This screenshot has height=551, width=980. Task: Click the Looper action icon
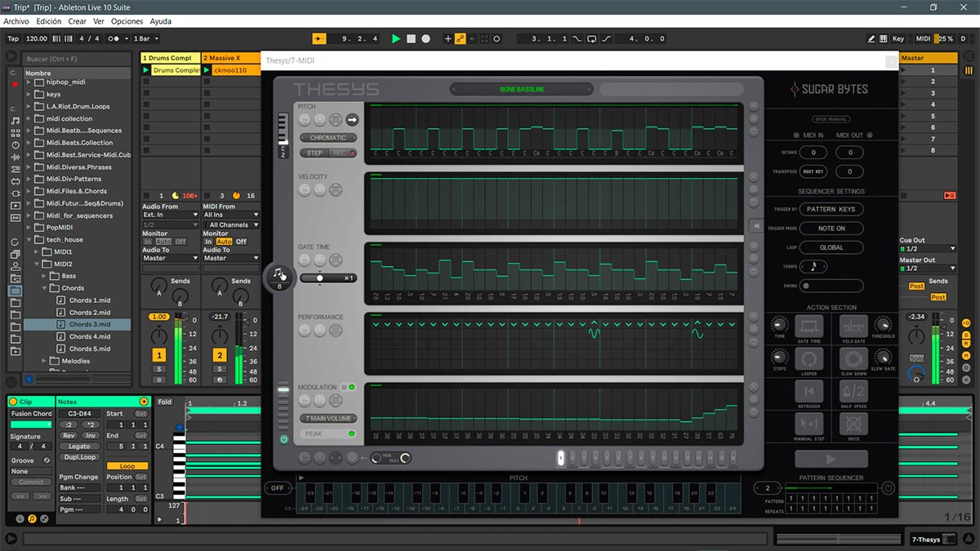click(809, 360)
